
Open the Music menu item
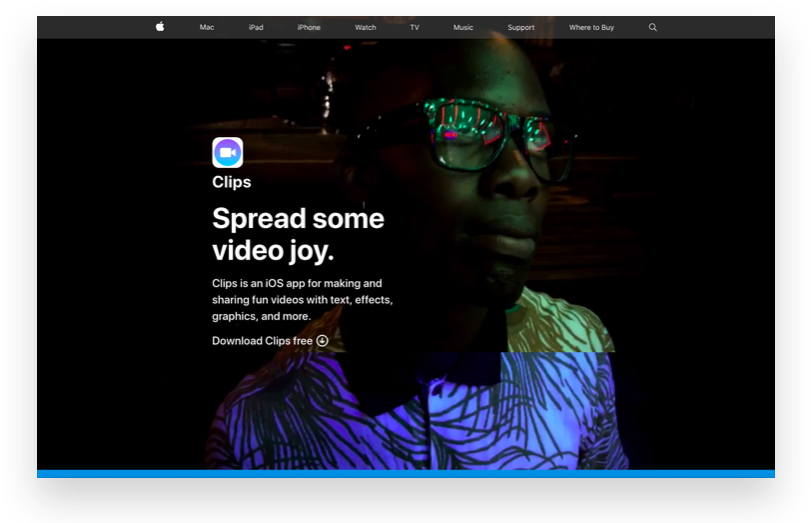click(463, 27)
